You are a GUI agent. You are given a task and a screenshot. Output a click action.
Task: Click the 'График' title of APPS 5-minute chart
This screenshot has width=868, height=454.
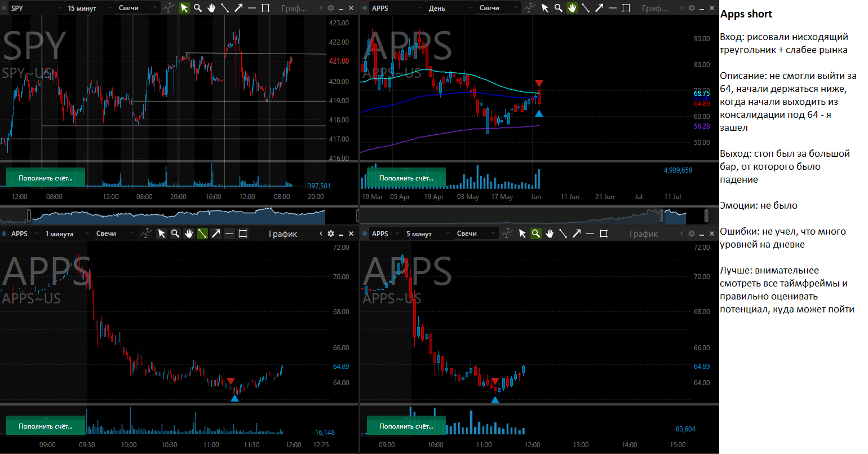(x=644, y=233)
